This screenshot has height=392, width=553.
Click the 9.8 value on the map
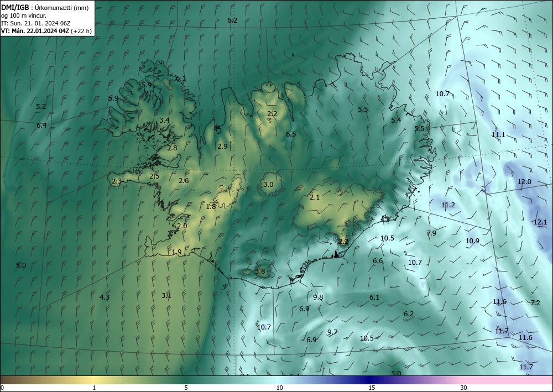(318, 297)
